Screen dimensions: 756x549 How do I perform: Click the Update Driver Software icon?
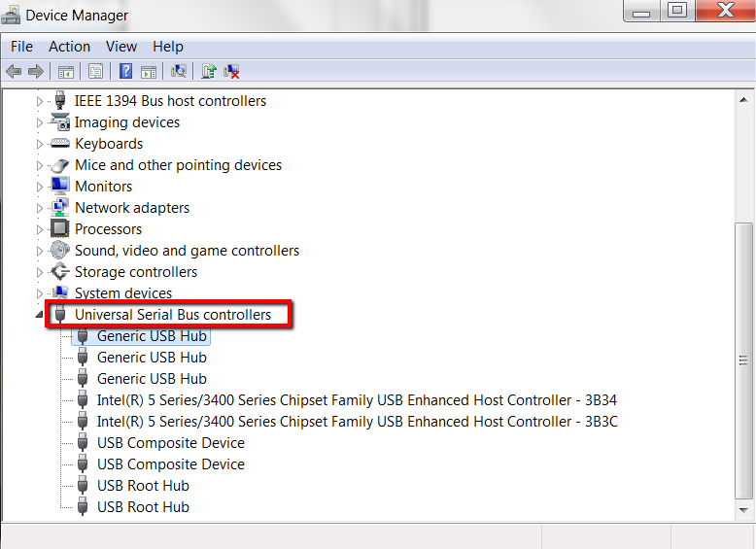click(x=208, y=71)
